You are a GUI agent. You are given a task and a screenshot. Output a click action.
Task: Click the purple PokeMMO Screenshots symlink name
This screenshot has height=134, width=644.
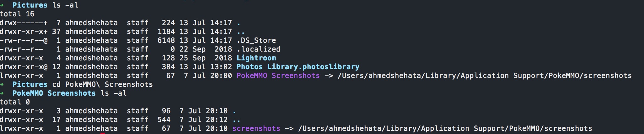(x=278, y=75)
